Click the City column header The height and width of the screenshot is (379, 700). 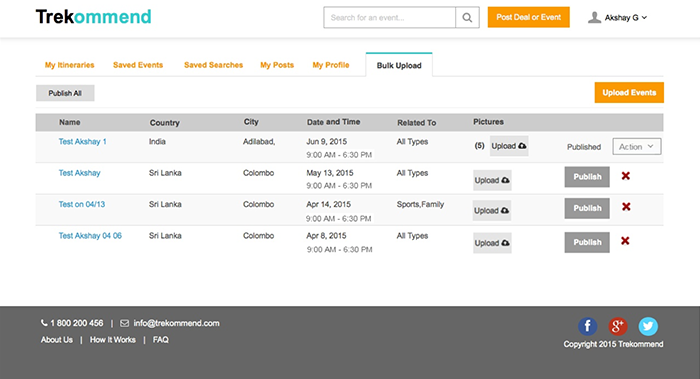[251, 122]
